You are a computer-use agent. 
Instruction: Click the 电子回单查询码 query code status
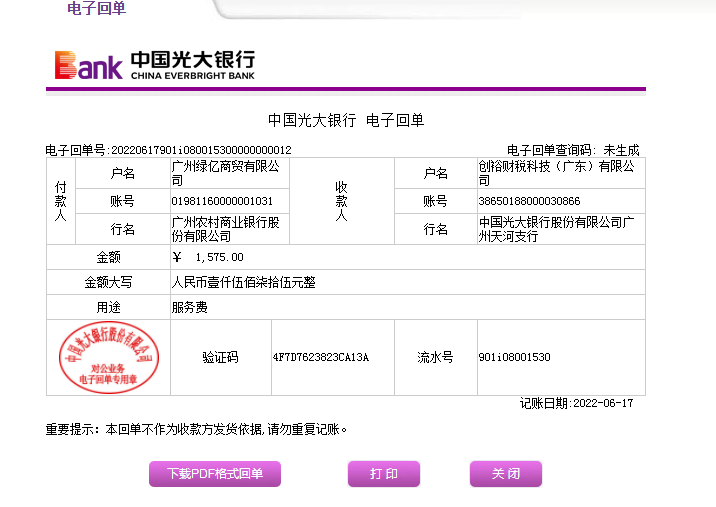(x=572, y=150)
